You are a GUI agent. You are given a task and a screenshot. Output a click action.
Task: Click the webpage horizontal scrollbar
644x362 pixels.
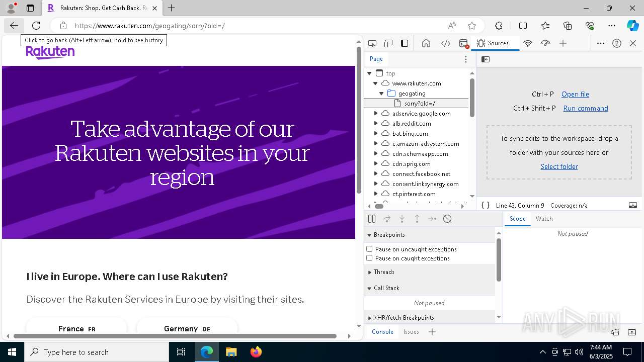(175, 336)
